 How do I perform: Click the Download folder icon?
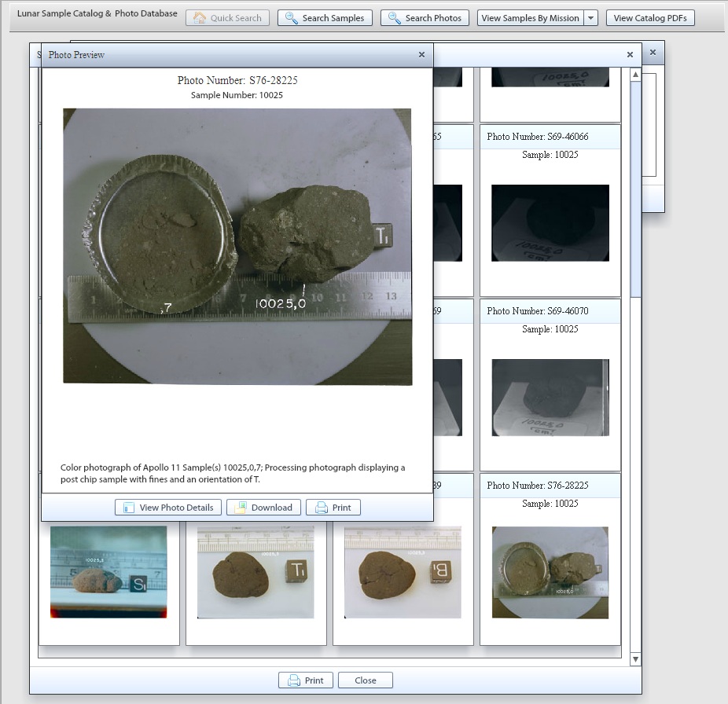tap(240, 508)
